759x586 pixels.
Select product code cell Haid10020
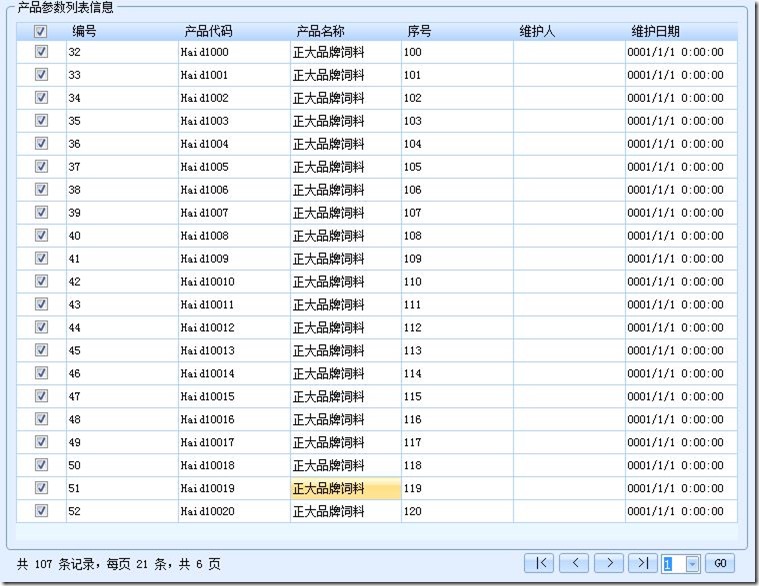pos(234,511)
